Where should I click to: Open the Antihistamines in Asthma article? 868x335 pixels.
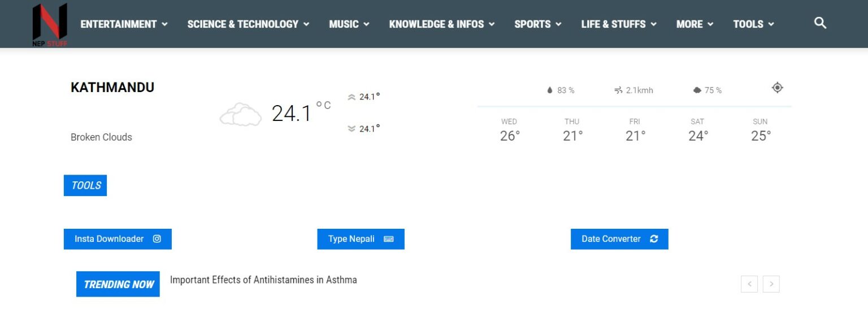[264, 280]
